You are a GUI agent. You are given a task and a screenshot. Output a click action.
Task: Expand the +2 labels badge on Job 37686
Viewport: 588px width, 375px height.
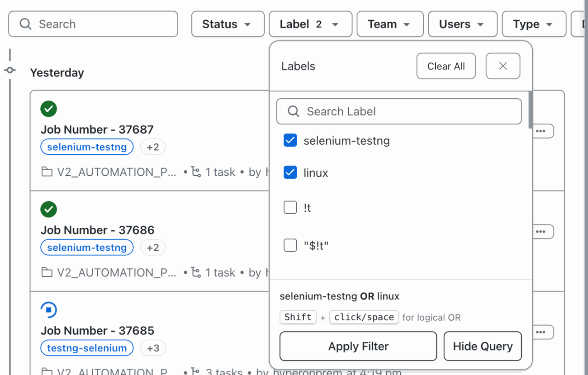[x=153, y=248]
